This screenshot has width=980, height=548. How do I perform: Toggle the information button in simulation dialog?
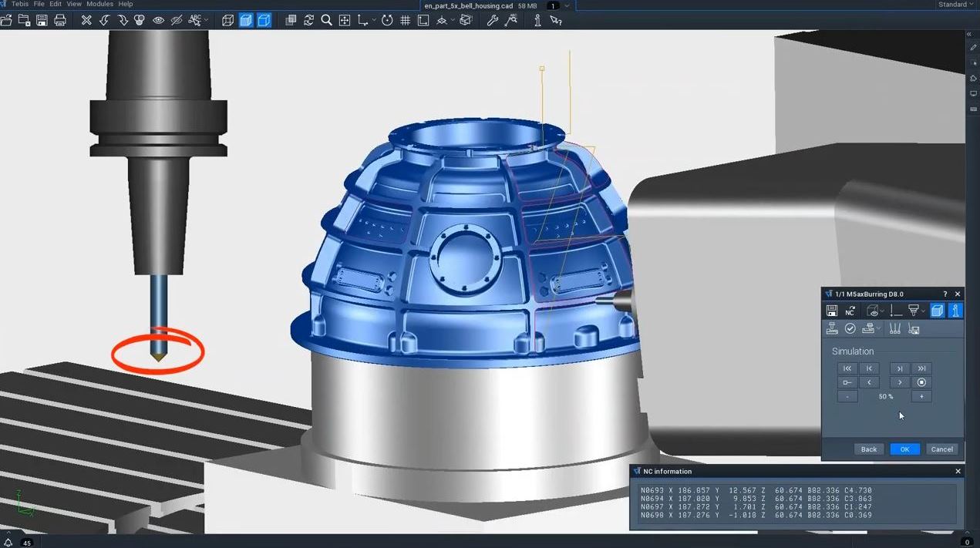click(955, 311)
